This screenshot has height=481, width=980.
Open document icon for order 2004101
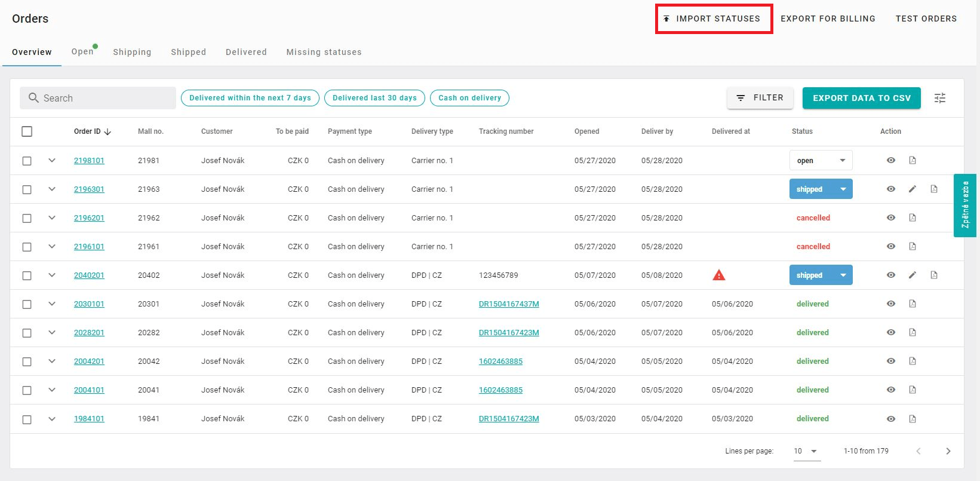click(x=913, y=390)
